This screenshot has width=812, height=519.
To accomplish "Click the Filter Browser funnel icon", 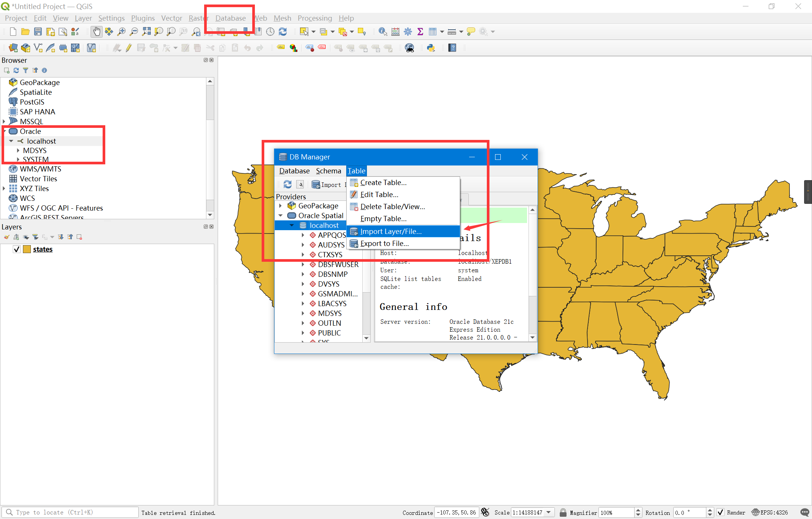I will click(26, 70).
